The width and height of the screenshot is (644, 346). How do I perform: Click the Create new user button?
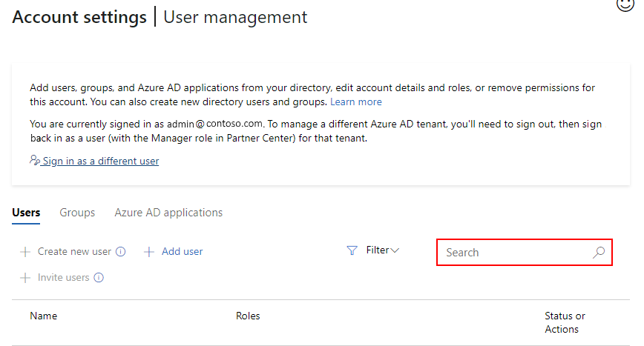coord(74,252)
